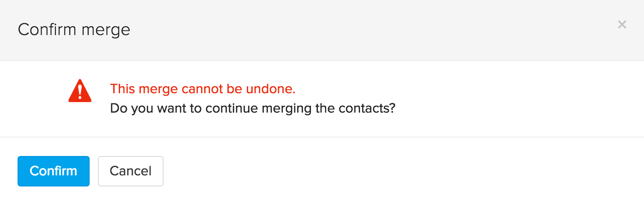Close the Confirm merge dialog
Screen dimensions: 644x204
[622, 24]
